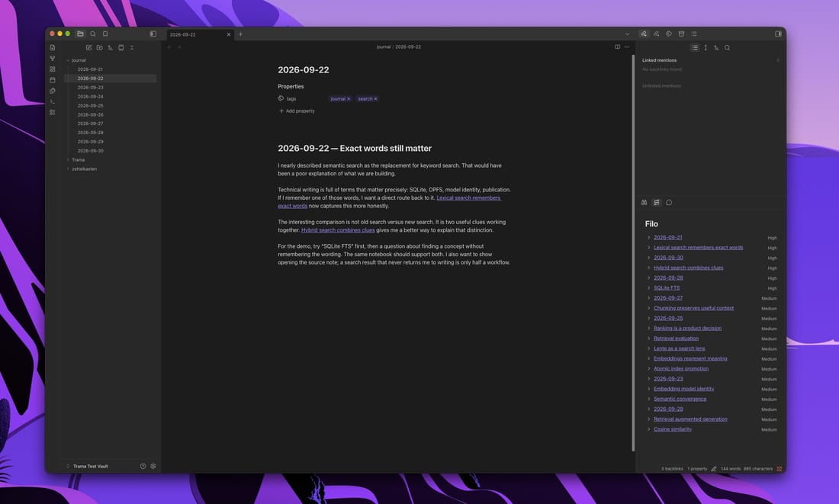Screen dimensions: 839x504
Task: Open the note's more options menu
Action: [627, 47]
